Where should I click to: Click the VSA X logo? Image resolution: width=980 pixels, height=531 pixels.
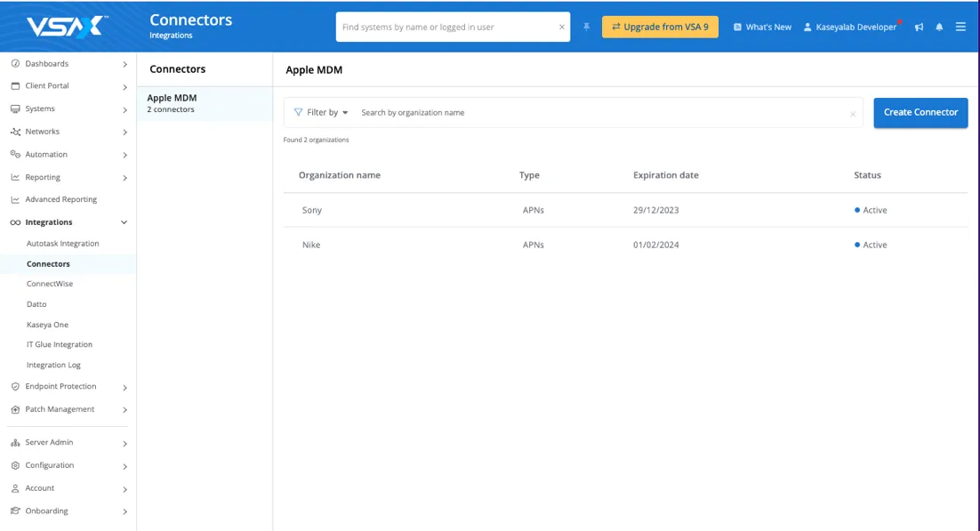[68, 27]
